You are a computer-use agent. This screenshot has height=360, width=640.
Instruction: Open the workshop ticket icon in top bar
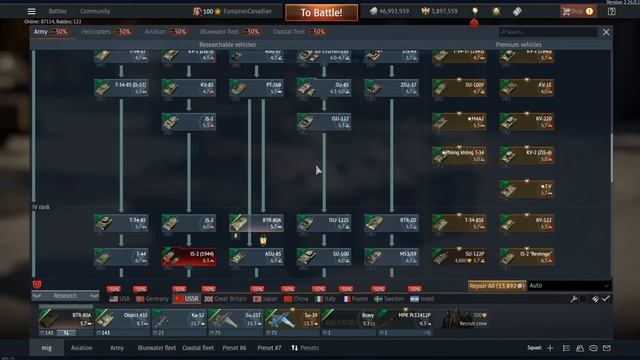point(517,11)
